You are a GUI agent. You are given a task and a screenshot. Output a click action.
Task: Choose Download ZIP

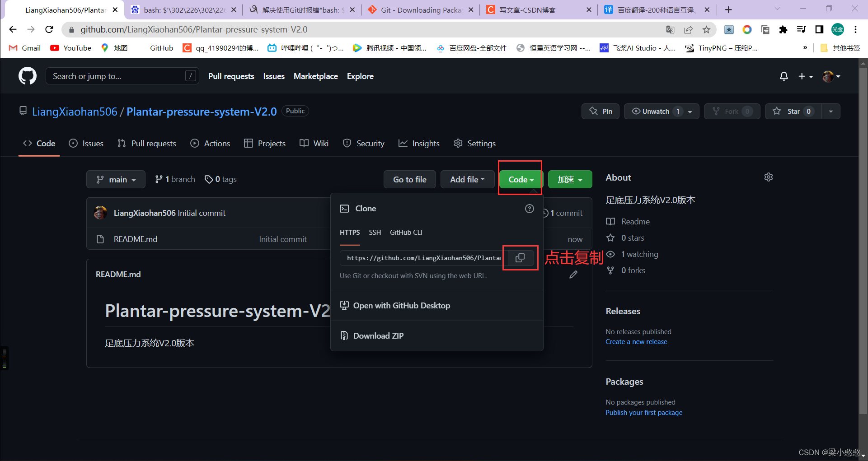click(x=371, y=336)
